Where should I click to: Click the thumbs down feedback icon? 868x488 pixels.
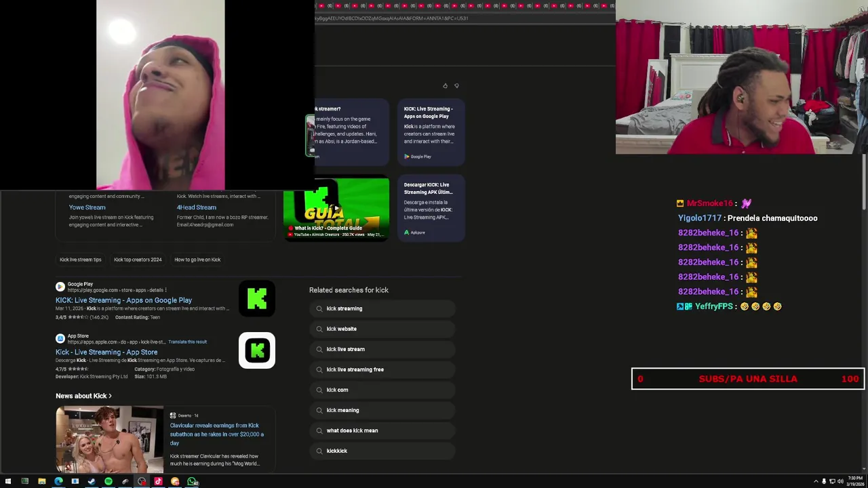click(x=456, y=86)
